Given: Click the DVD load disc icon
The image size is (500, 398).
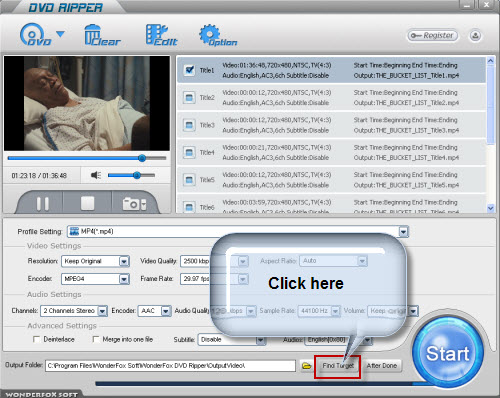Looking at the screenshot, I should click(35, 34).
